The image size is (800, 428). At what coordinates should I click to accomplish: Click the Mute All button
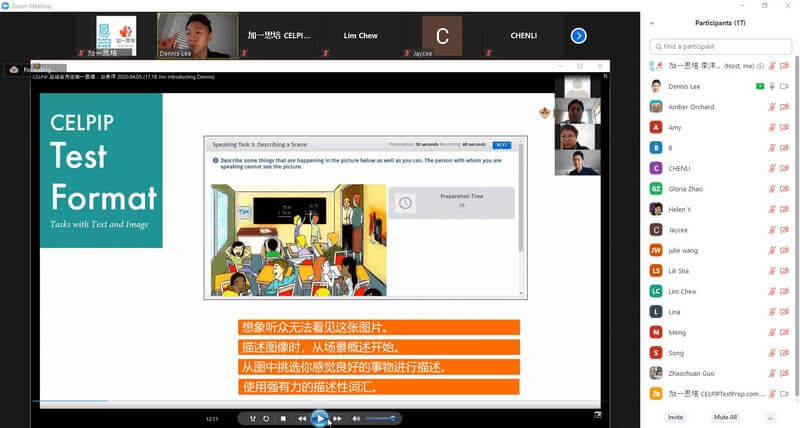click(x=725, y=417)
